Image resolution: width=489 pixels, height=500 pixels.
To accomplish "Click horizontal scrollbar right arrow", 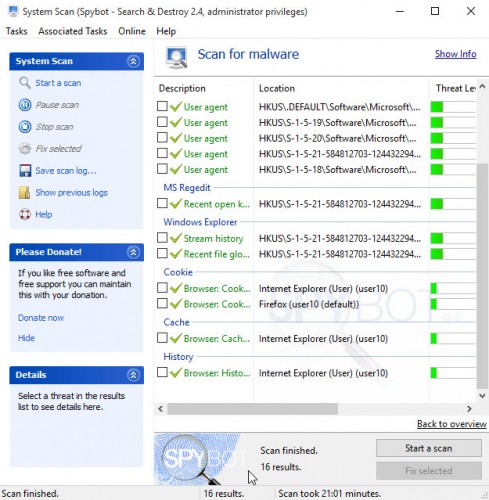I will pos(469,409).
